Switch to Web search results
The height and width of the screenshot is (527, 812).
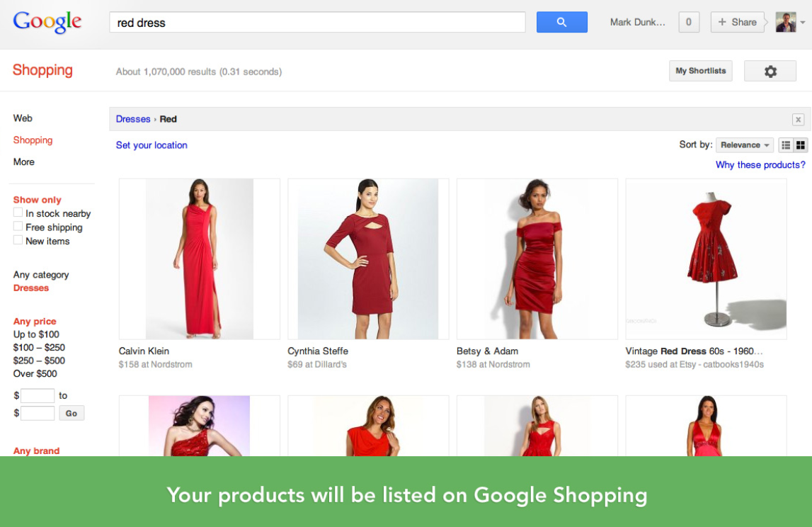[x=23, y=118]
